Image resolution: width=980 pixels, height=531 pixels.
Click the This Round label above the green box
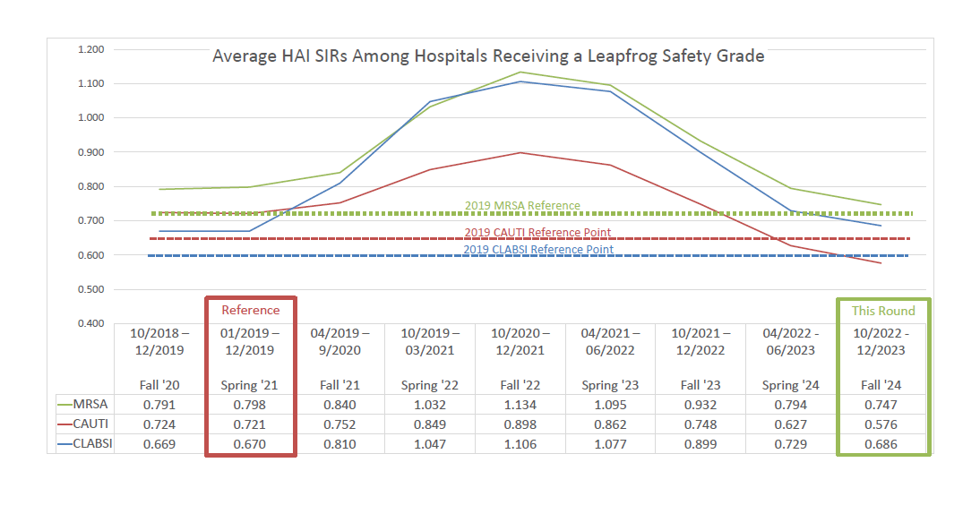tap(882, 311)
